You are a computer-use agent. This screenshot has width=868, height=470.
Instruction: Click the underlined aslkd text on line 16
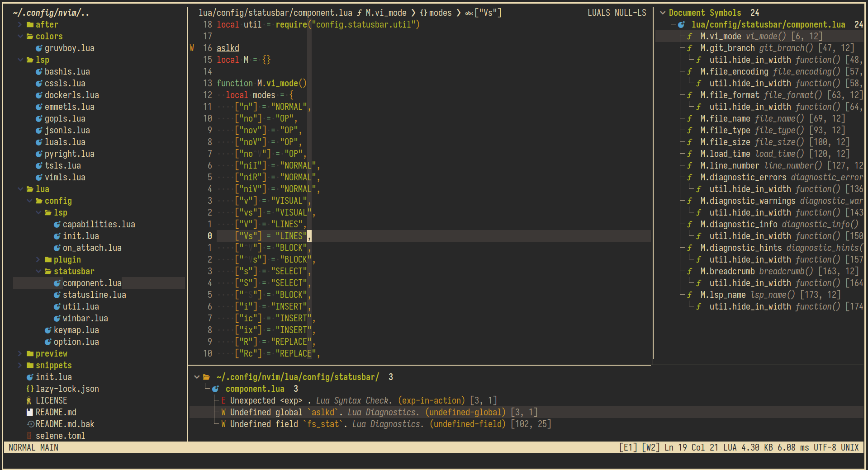(228, 48)
